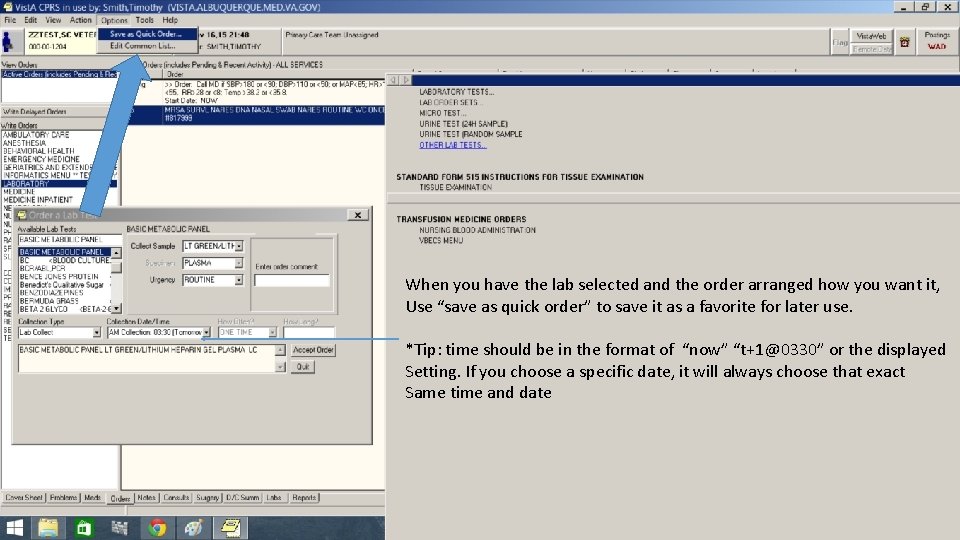Expand the Collection Type dropdown
Viewport: 960px width, 540px height.
pyautogui.click(x=96, y=332)
